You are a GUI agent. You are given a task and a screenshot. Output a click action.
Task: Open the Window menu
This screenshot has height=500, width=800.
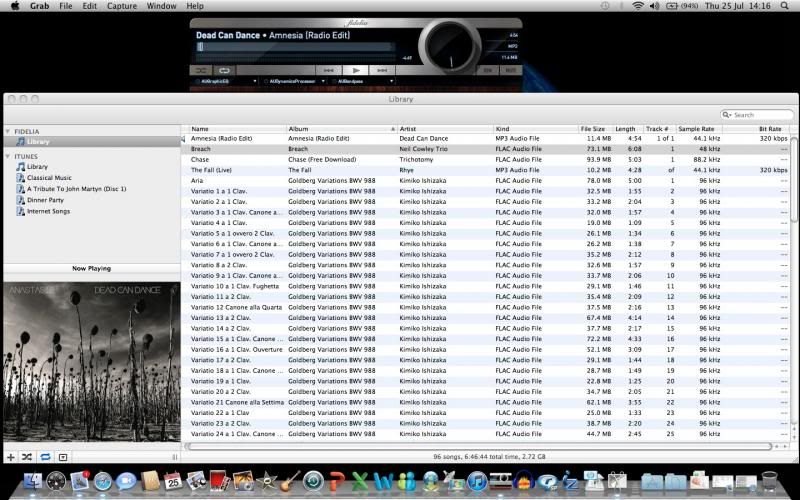161,6
